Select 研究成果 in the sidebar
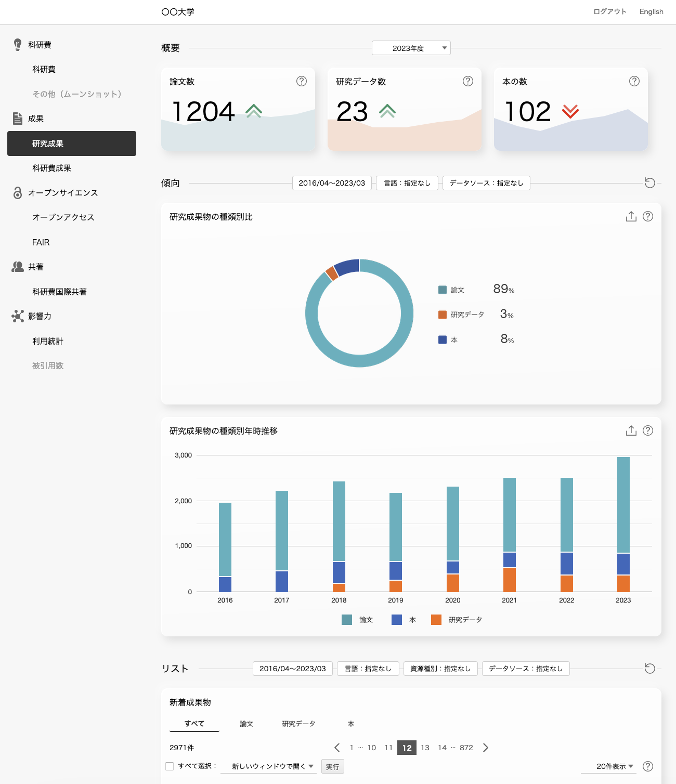 [72, 143]
